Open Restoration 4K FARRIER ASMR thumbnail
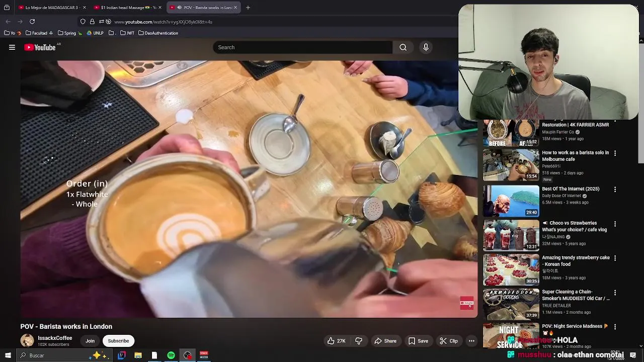 click(x=511, y=133)
